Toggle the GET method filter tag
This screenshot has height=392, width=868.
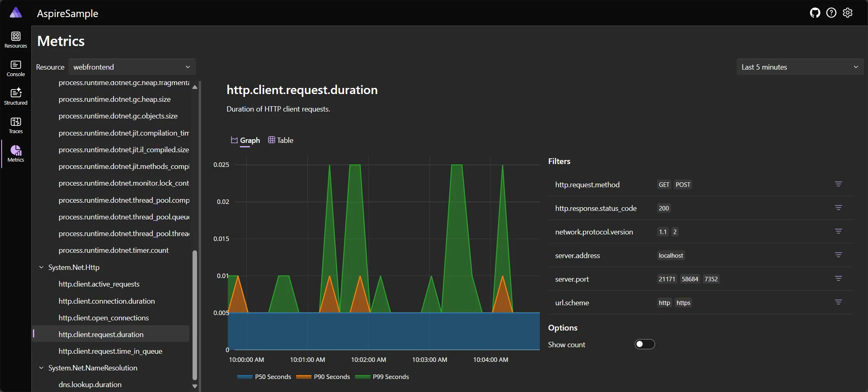coord(664,184)
